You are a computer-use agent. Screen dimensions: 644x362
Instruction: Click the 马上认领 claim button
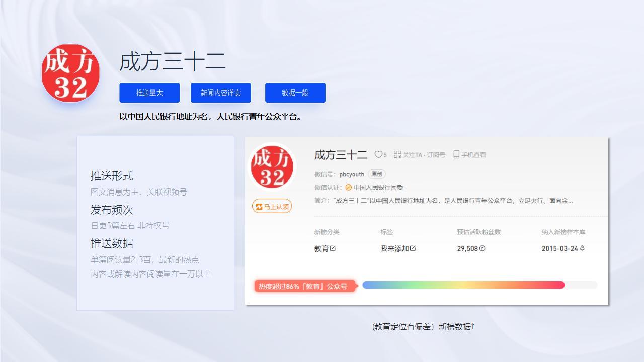[272, 206]
